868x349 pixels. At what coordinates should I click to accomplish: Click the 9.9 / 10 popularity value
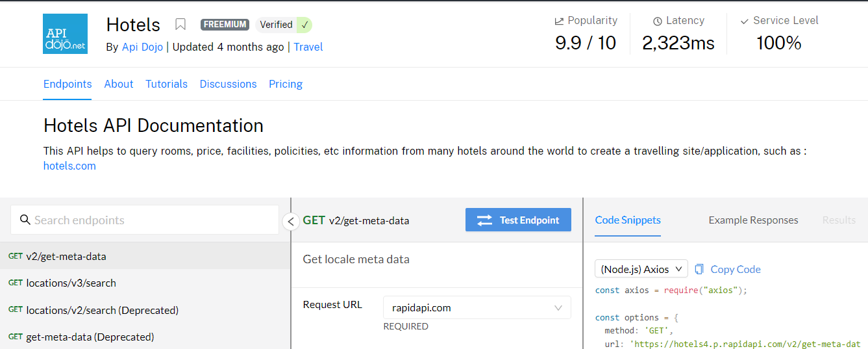coord(586,43)
